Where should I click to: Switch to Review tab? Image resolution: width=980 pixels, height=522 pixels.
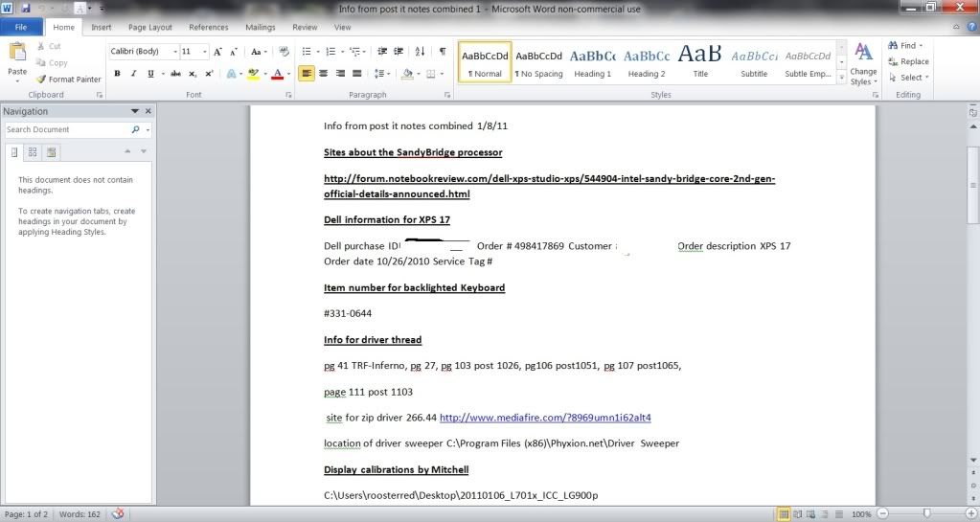(x=305, y=28)
